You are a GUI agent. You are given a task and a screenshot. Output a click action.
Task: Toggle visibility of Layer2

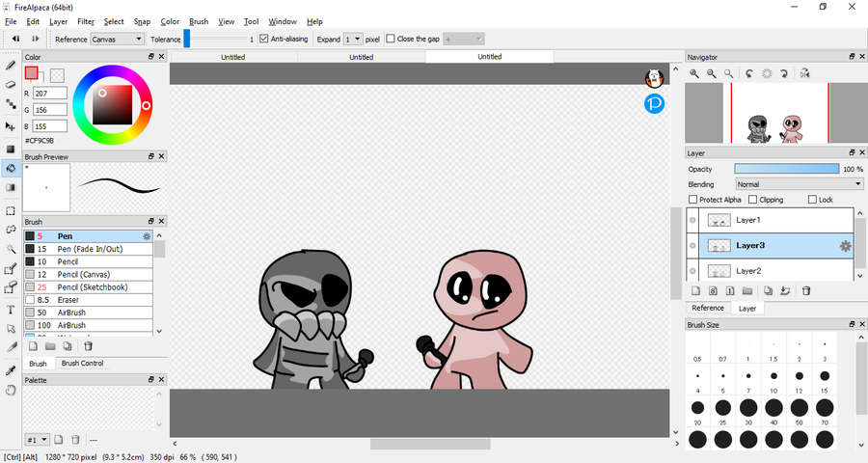click(692, 271)
